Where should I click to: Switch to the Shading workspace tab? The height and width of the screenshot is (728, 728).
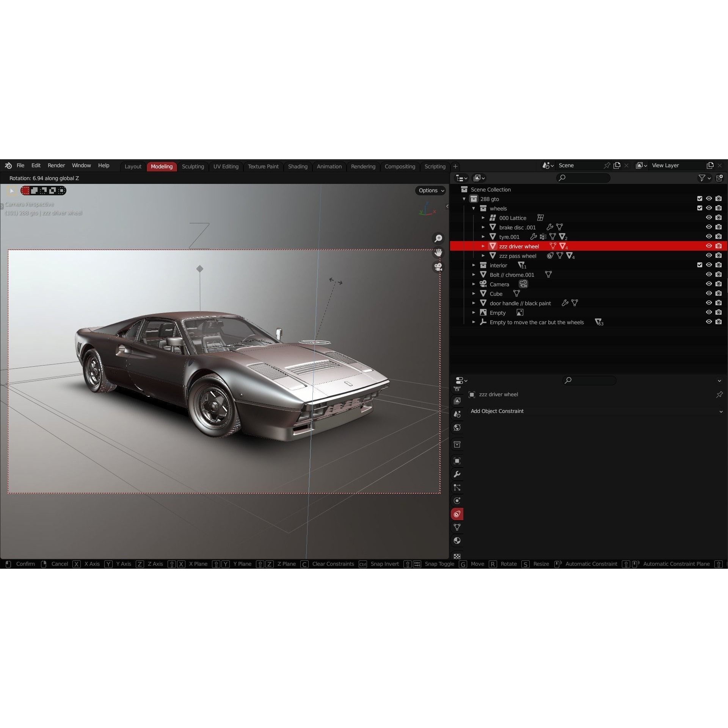point(298,166)
